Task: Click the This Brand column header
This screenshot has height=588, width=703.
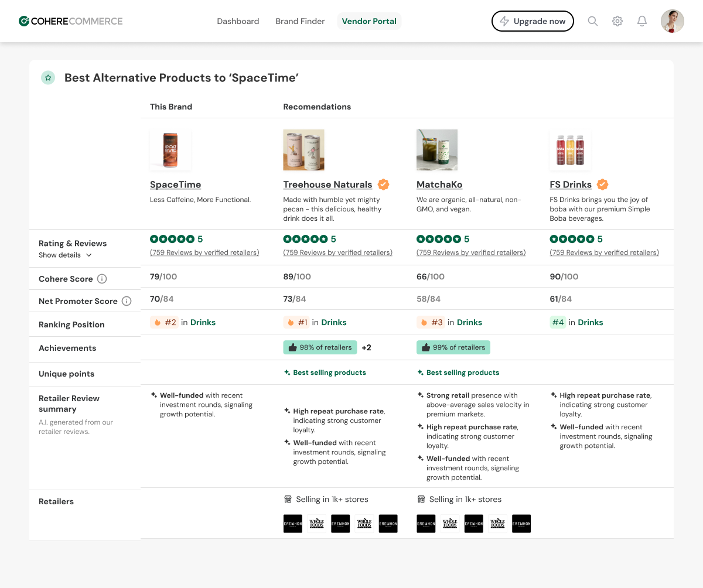Action: (171, 107)
